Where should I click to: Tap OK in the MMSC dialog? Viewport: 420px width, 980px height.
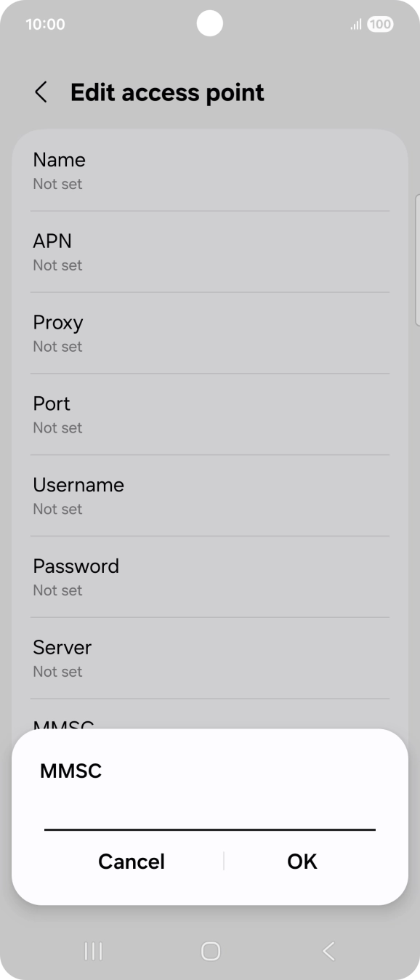coord(302,861)
